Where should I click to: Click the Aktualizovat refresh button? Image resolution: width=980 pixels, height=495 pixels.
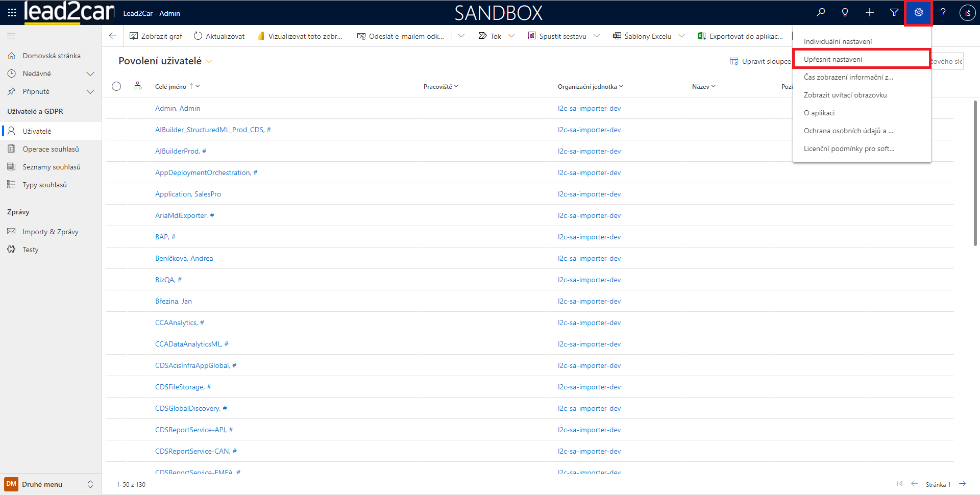(x=219, y=36)
